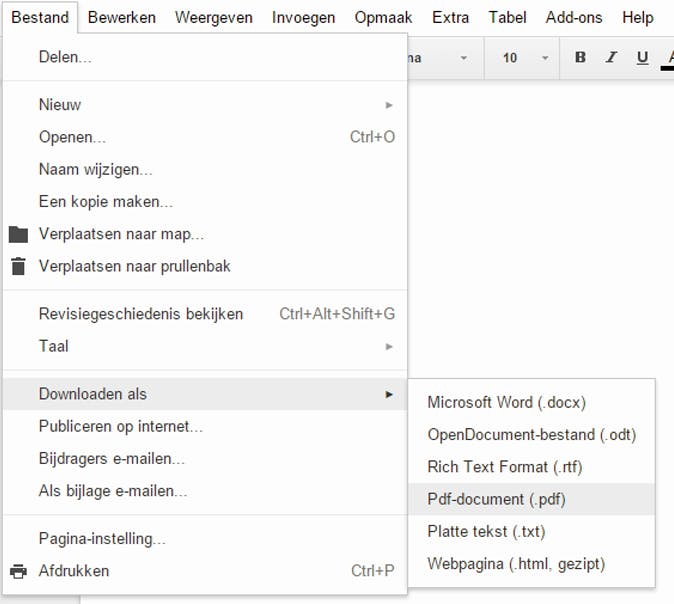Screen dimensions: 674x604
Task: Select Microsoft Word (.docx) download format
Action: click(506, 402)
